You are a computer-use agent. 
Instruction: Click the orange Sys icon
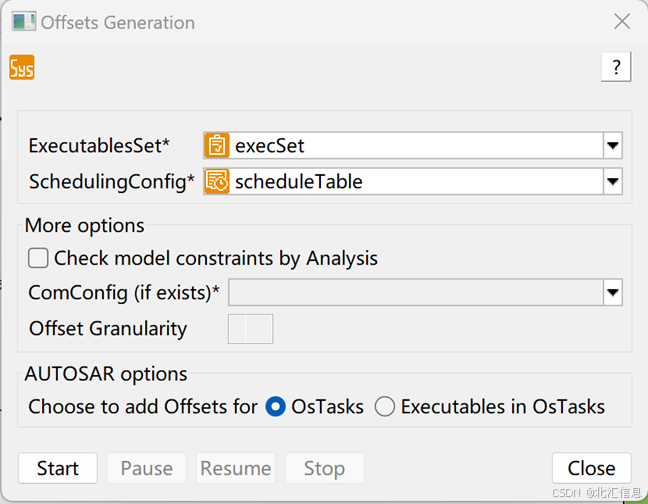click(x=21, y=67)
